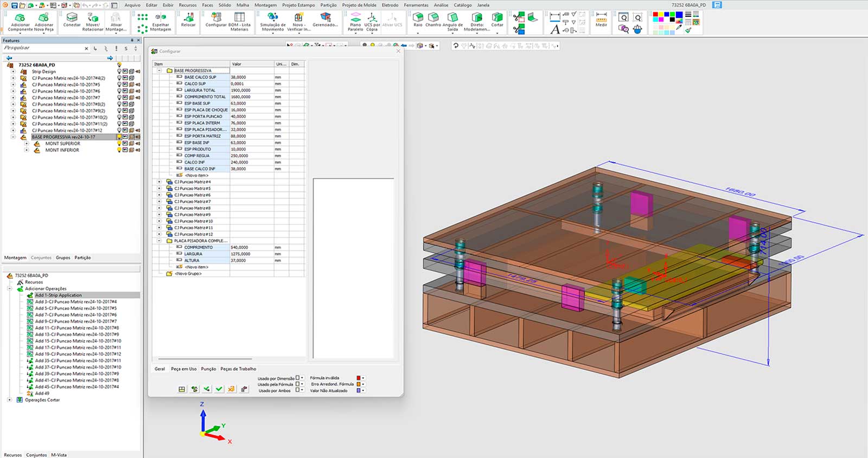Toggle light bulb visibility for MONT SUPERIOR
The image size is (868, 458).
click(x=119, y=144)
